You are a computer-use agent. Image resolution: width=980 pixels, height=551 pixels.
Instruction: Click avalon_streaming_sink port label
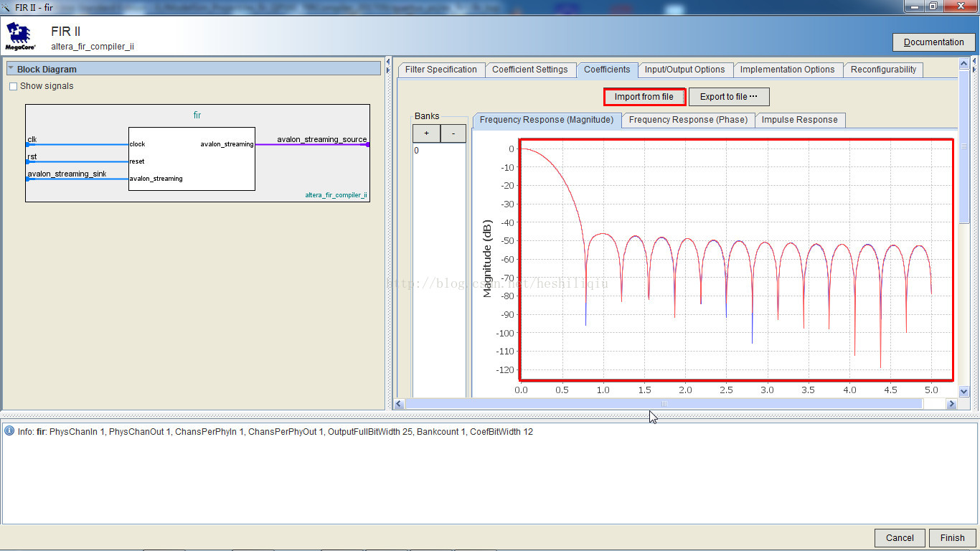click(67, 174)
